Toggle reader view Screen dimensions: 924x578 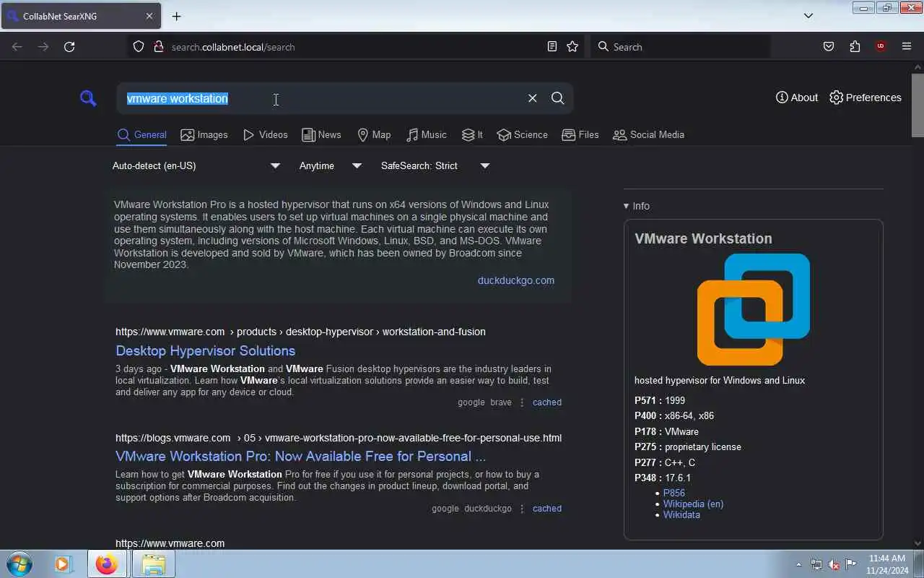[x=552, y=47]
